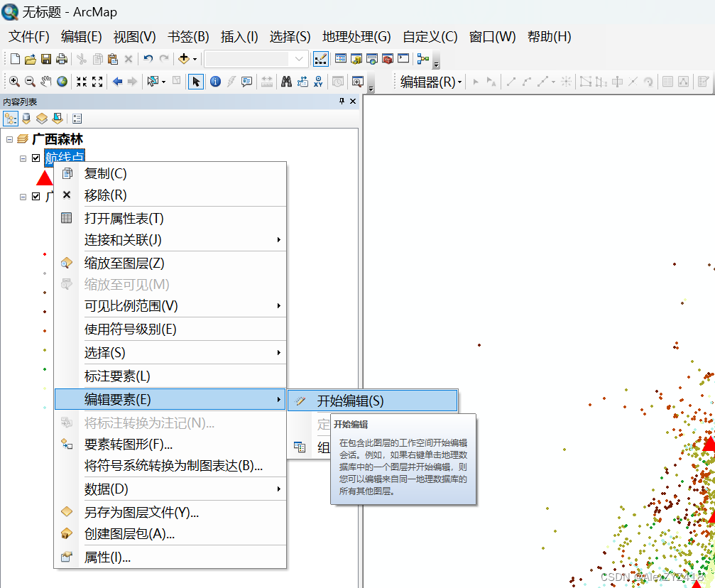Screen dimensions: 715x588
Task: Choose 标注要素(L) from context menu
Action: pyautogui.click(x=170, y=376)
